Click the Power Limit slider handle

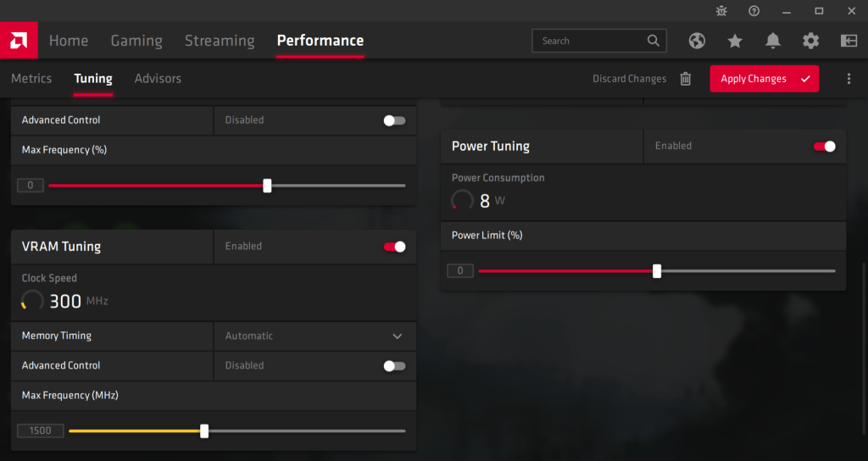coord(657,271)
